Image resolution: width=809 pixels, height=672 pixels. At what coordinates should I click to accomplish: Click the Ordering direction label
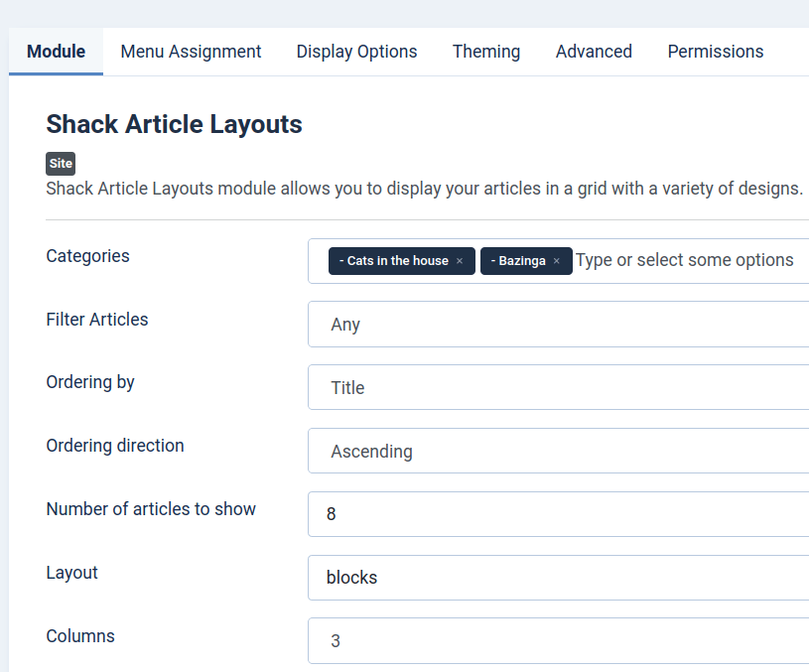[115, 446]
